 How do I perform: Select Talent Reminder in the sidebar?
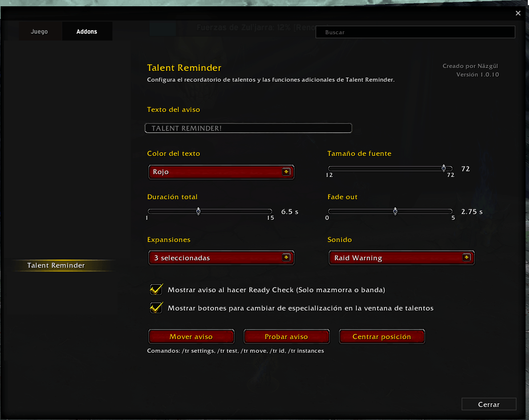pos(63,265)
